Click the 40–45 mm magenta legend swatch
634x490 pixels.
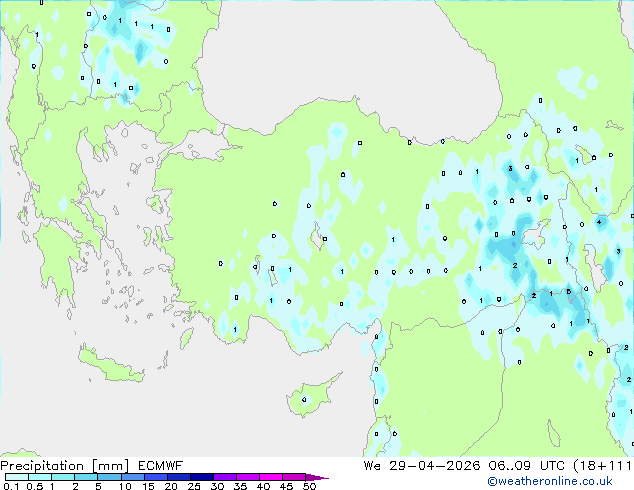tap(271, 477)
